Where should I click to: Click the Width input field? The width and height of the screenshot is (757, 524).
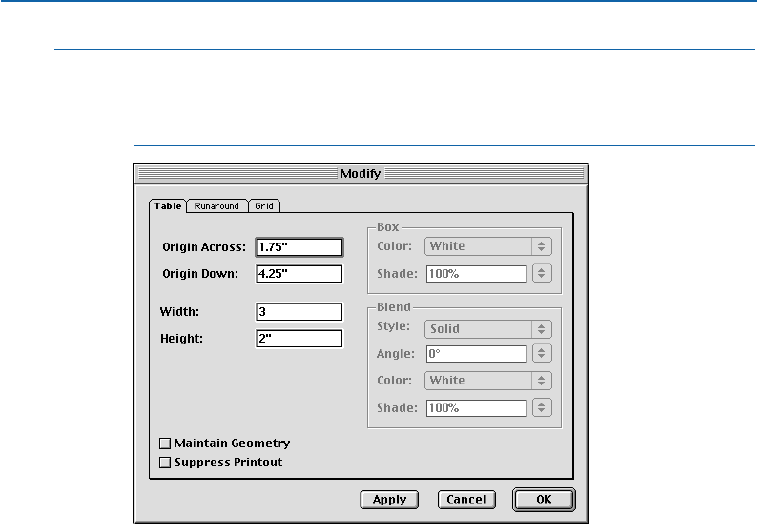(x=299, y=312)
